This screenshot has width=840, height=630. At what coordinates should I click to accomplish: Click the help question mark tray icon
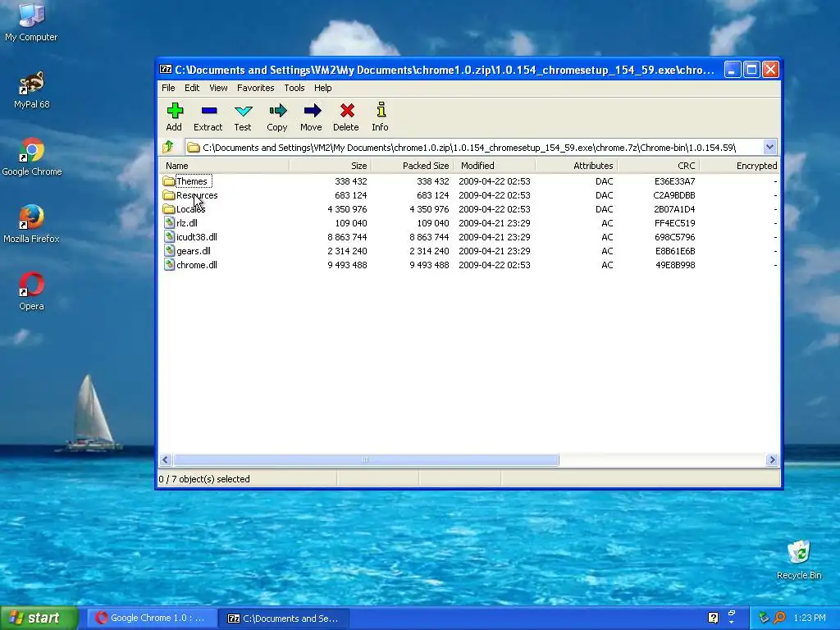[x=713, y=618]
